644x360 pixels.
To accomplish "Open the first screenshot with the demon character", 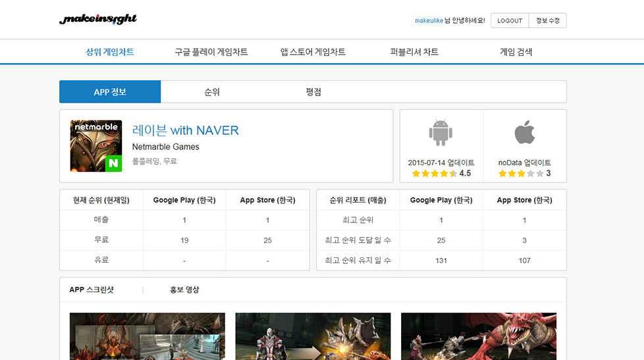I will pos(148,336).
